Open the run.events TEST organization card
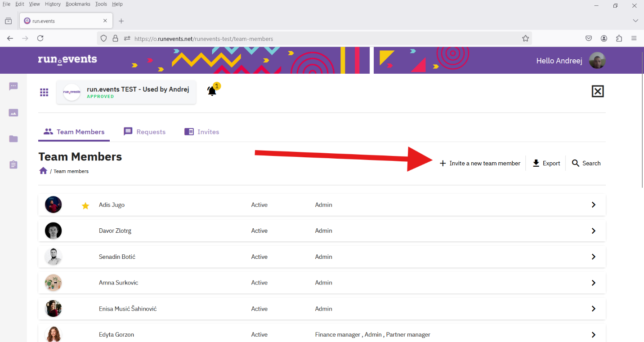This screenshot has height=342, width=644. point(126,92)
